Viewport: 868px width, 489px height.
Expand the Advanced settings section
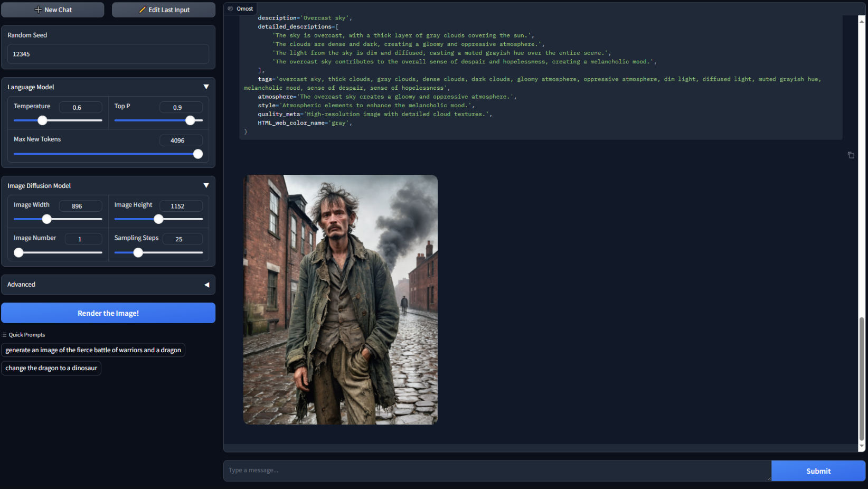click(x=207, y=285)
